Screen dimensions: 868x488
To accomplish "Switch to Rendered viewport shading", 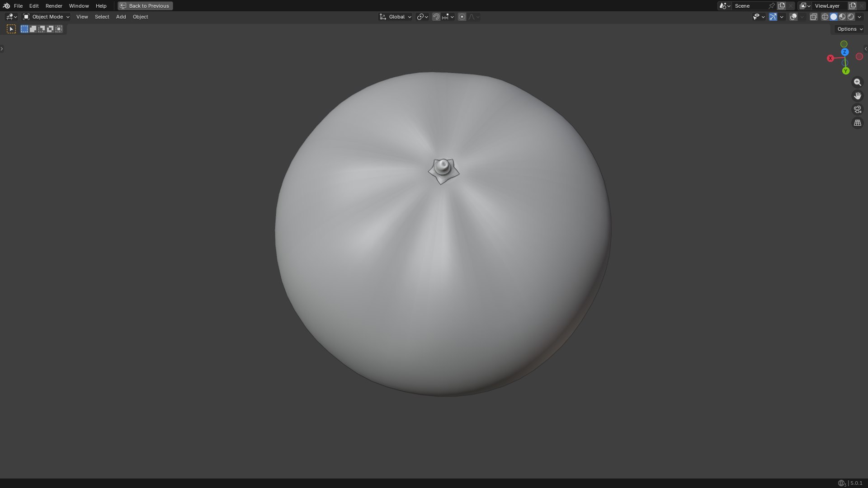I will point(851,17).
